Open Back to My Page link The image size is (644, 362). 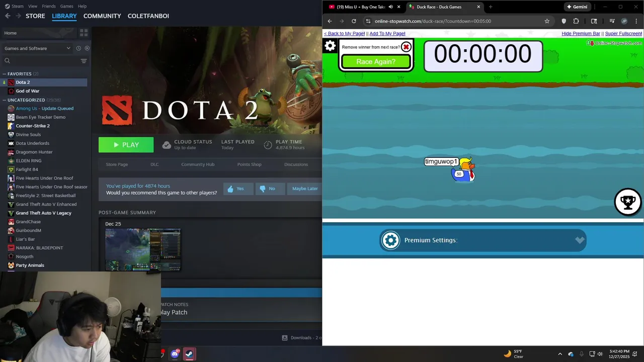point(345,34)
